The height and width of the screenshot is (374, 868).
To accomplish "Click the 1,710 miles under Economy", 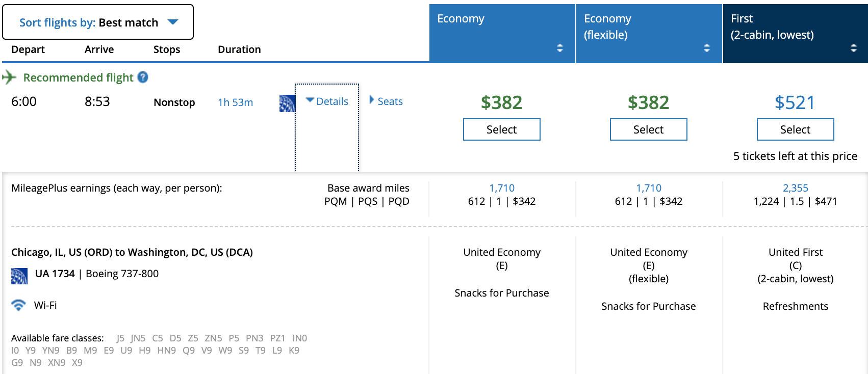I will coord(502,188).
